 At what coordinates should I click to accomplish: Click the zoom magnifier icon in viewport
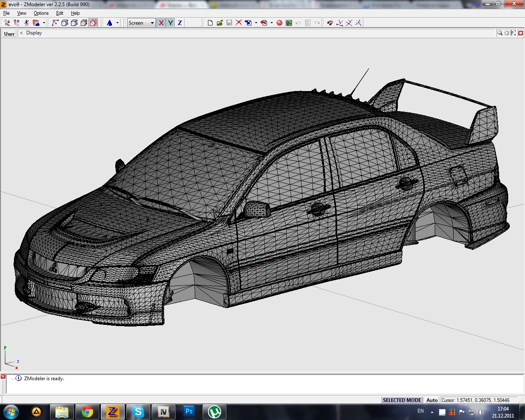pyautogui.click(x=500, y=33)
